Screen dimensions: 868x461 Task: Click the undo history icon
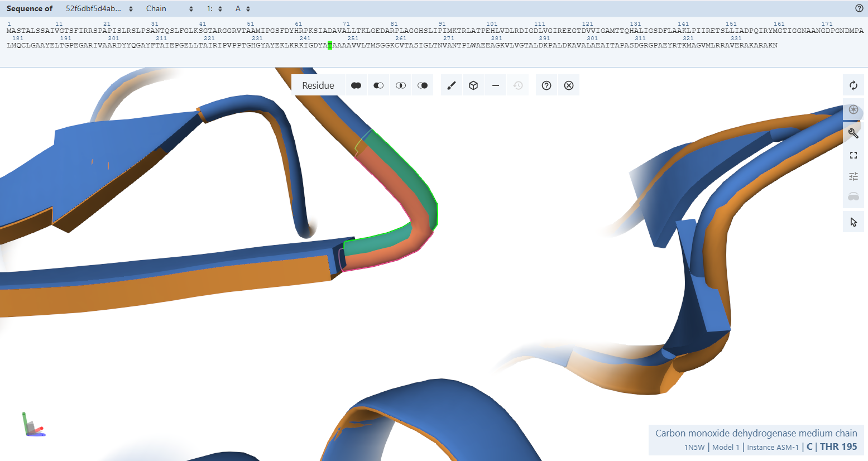pyautogui.click(x=518, y=85)
